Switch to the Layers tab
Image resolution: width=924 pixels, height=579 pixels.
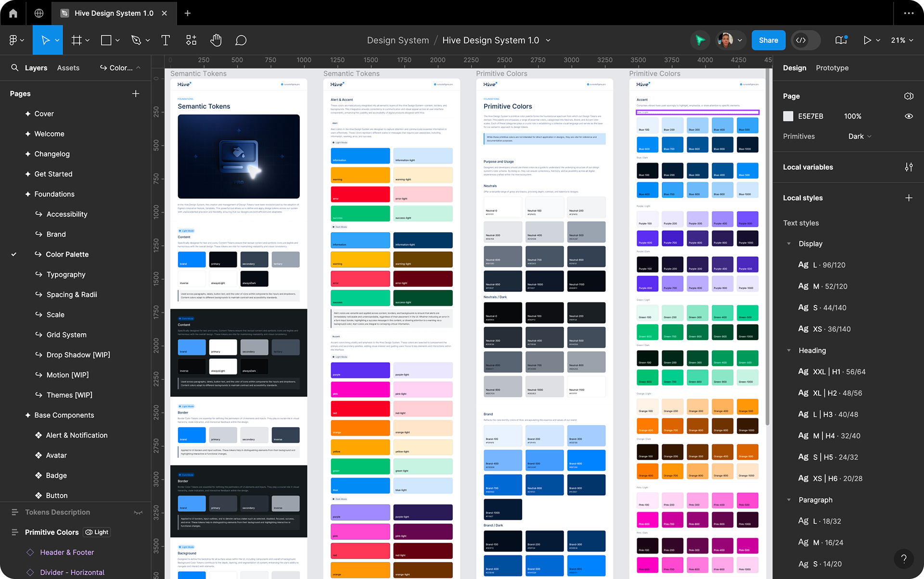36,68
